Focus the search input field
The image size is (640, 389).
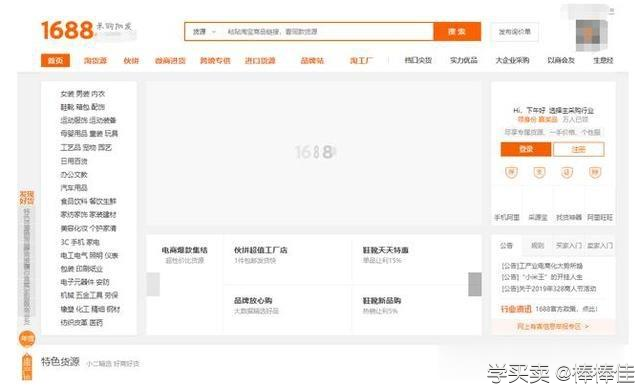[327, 31]
